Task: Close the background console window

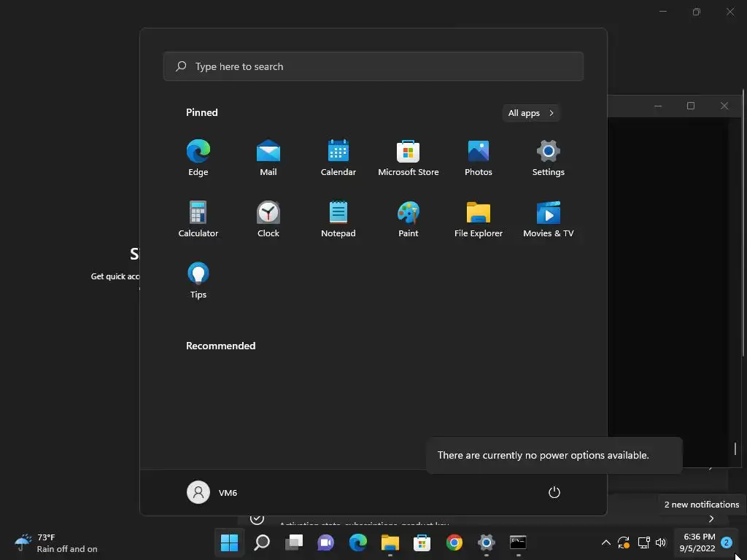Action: point(724,106)
